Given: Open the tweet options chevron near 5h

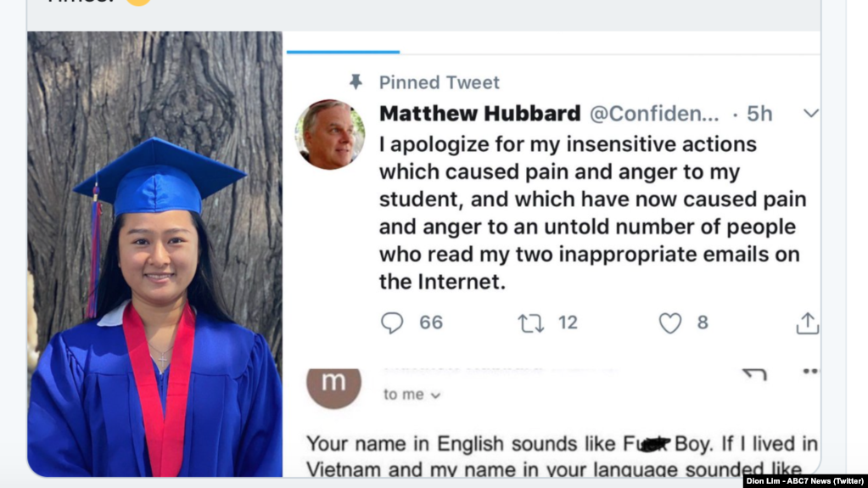Looking at the screenshot, I should [811, 114].
